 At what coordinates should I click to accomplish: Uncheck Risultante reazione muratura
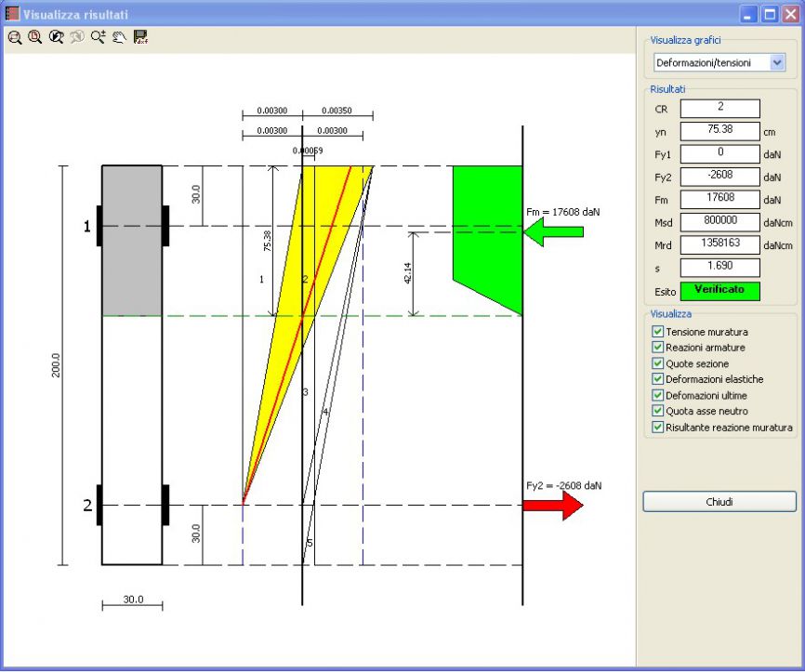[x=658, y=428]
